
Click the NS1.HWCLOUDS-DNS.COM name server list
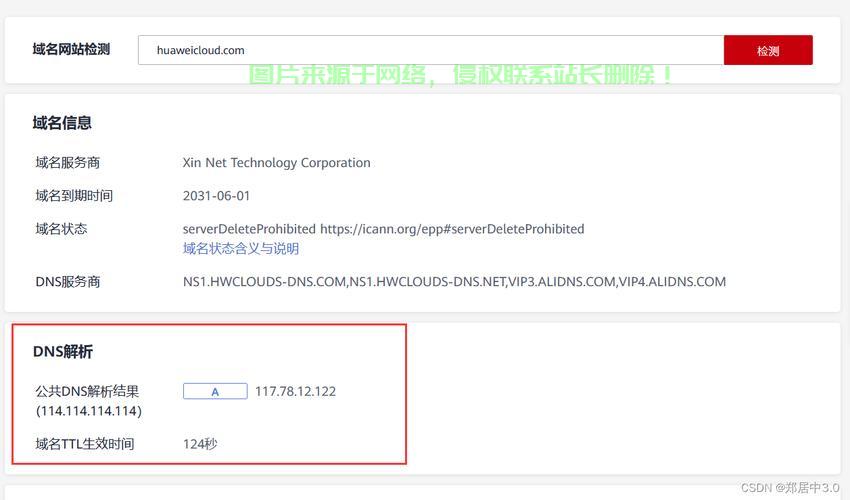pos(454,281)
